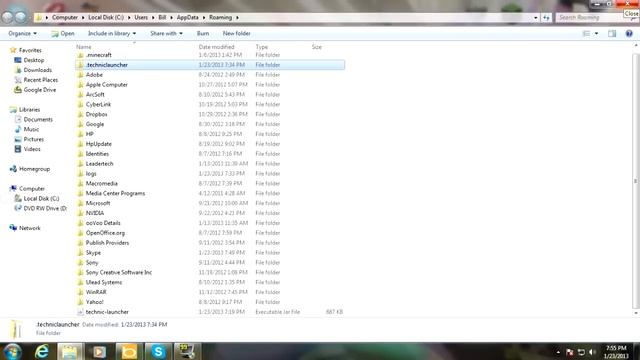The height and width of the screenshot is (360, 640).
Task: Select Computer in the navigation pane
Action: click(27, 189)
